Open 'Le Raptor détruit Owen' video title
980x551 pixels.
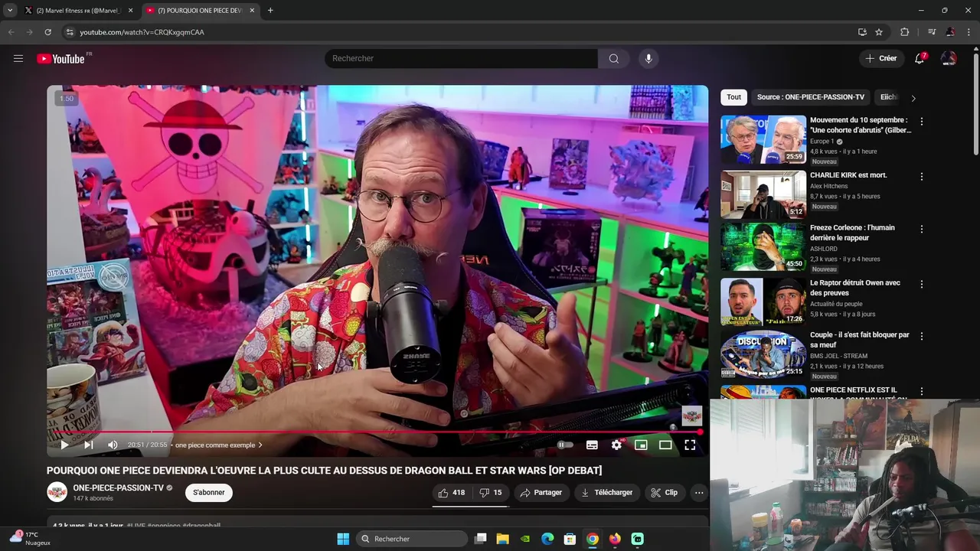pos(855,288)
